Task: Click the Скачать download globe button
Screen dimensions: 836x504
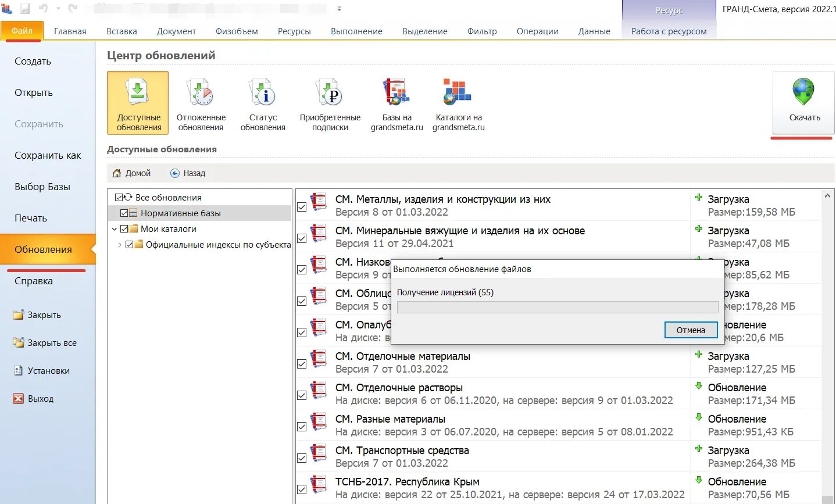Action: (x=804, y=102)
